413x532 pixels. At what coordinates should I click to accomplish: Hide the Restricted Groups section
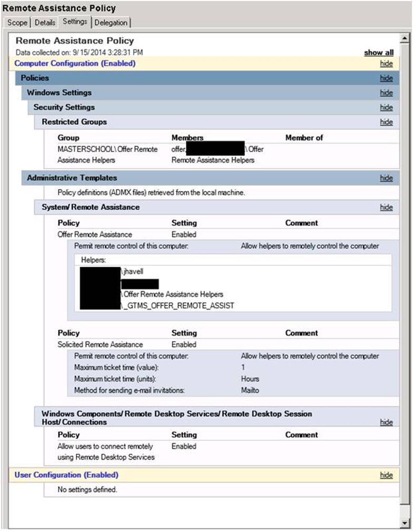[x=386, y=122]
